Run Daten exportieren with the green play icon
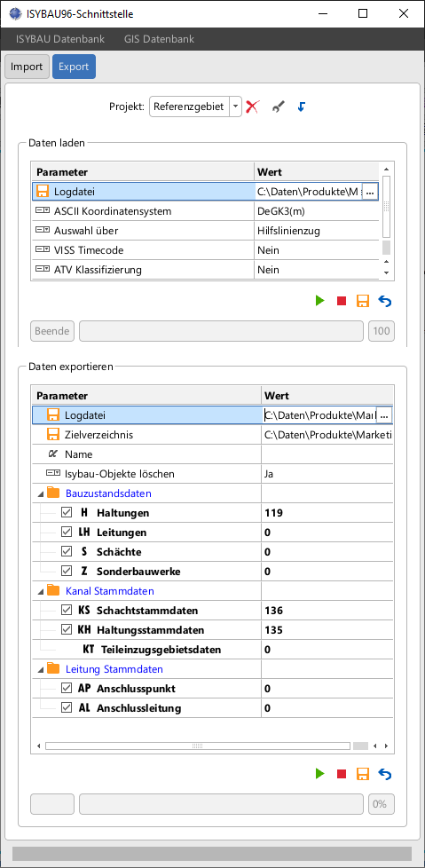 319,773
